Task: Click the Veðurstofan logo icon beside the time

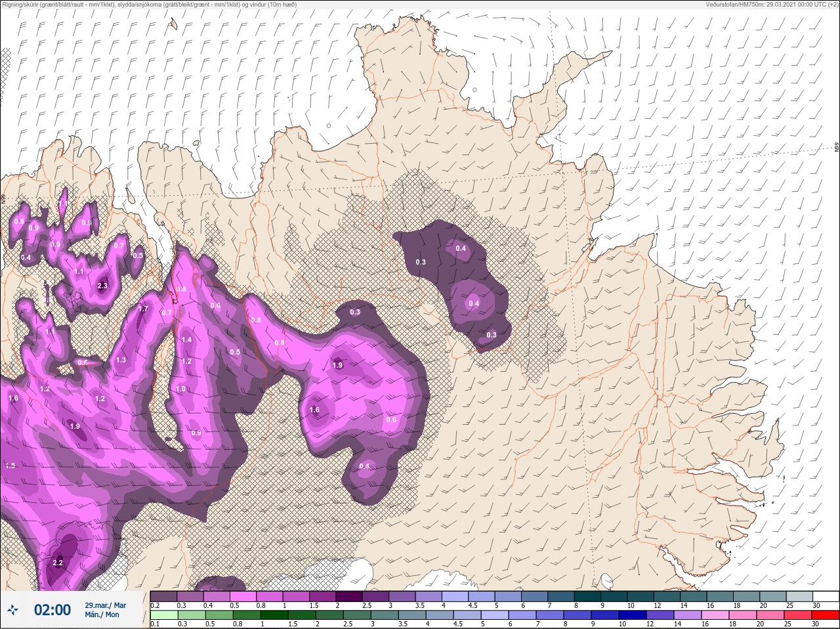Action: pos(12,611)
